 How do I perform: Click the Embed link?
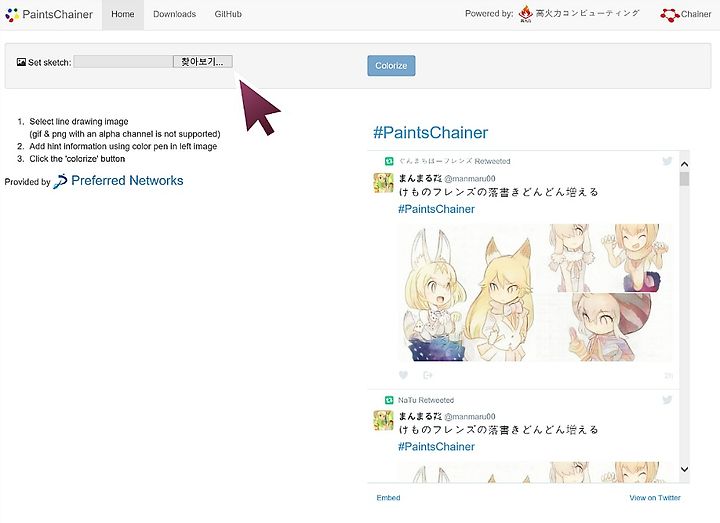(x=388, y=498)
